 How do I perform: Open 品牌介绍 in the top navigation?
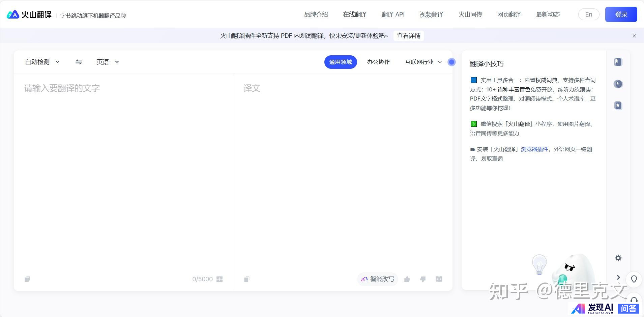click(x=316, y=15)
